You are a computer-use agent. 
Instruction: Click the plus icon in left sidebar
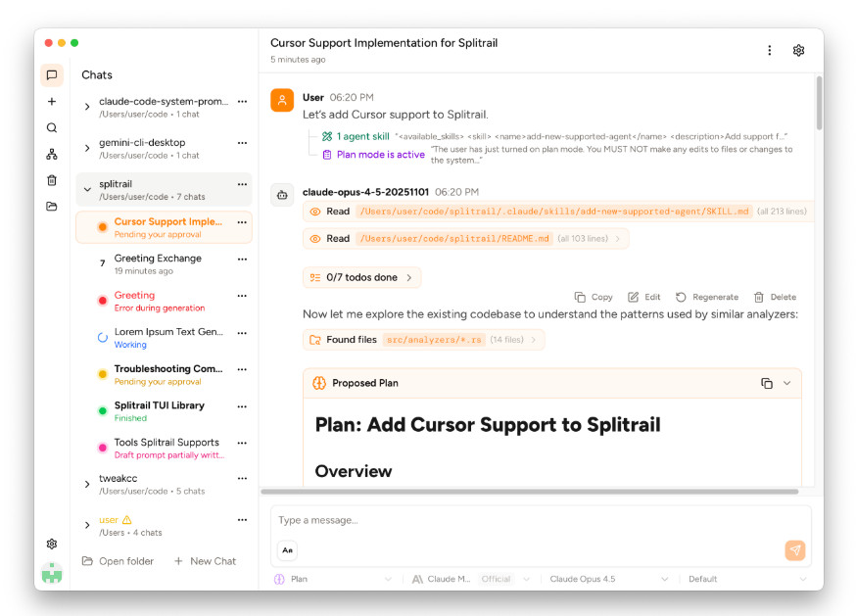[52, 102]
